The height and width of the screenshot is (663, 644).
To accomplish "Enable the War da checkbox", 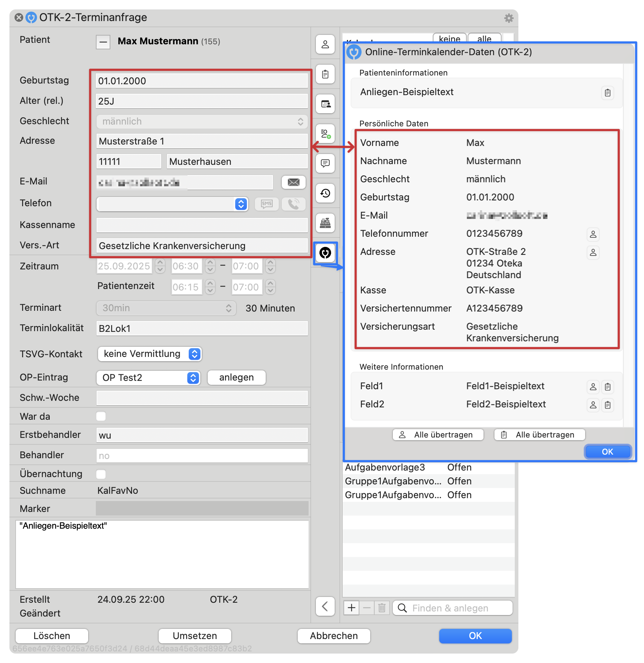I will (x=101, y=416).
